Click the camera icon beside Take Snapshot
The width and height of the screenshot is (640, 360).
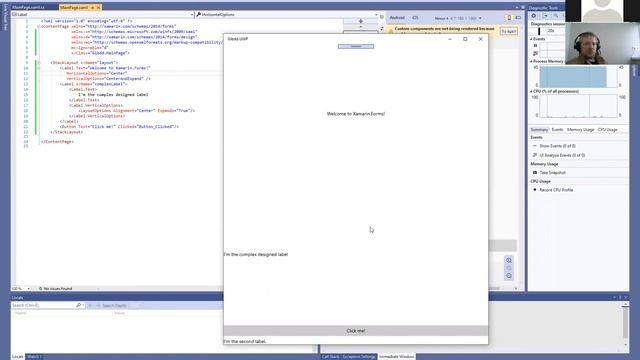(535, 173)
